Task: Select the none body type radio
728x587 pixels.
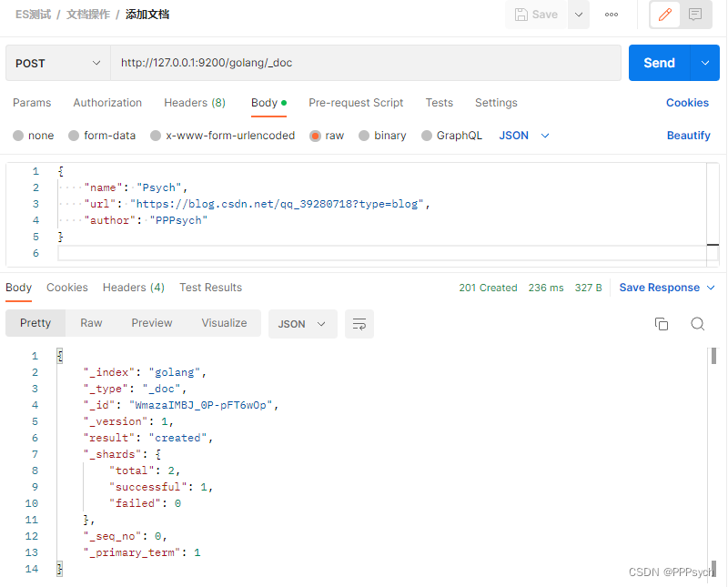Action: pos(18,136)
